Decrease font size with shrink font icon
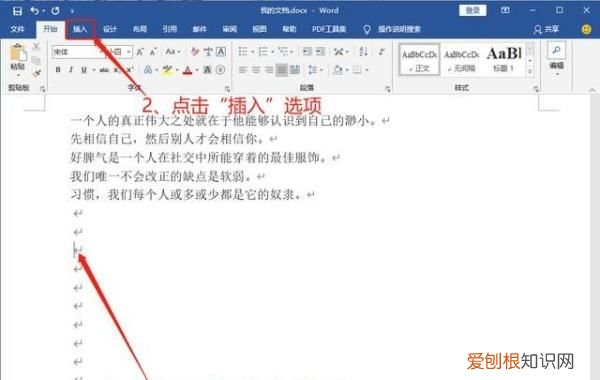The image size is (600, 380). pyautogui.click(x=153, y=52)
